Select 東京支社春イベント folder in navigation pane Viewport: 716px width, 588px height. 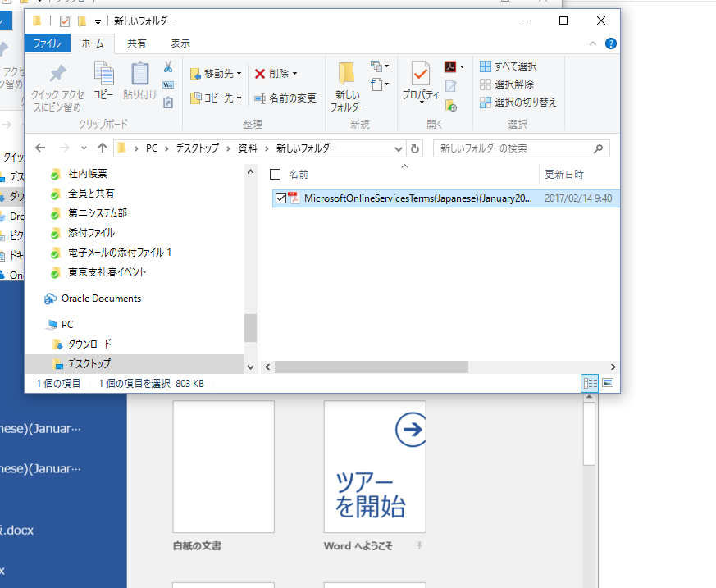pos(107,272)
